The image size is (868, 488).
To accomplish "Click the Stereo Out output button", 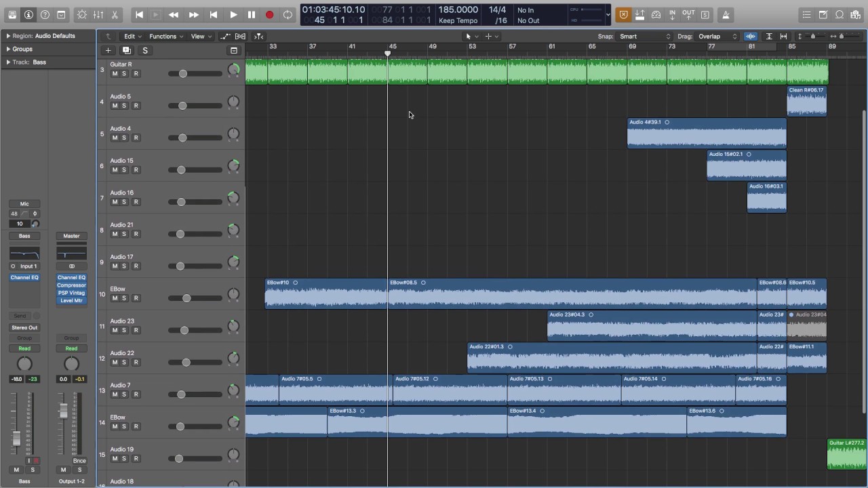I will [x=24, y=327].
